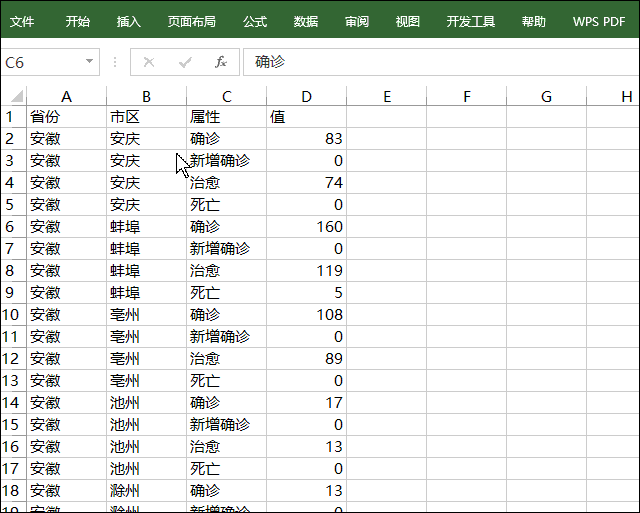Switch to the 插入 ribbon tab
Image resolution: width=640 pixels, height=513 pixels.
(129, 21)
